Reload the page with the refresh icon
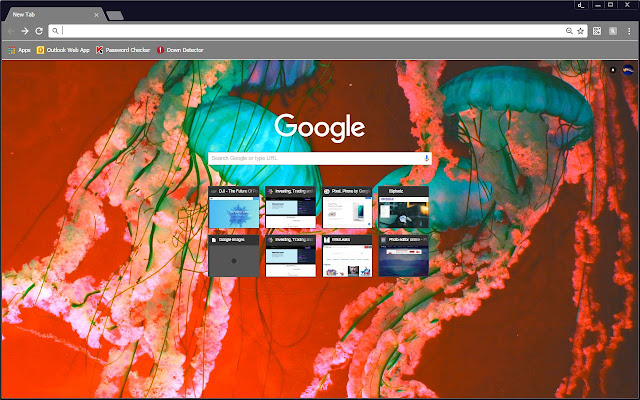This screenshot has height=400, width=640. (x=39, y=31)
